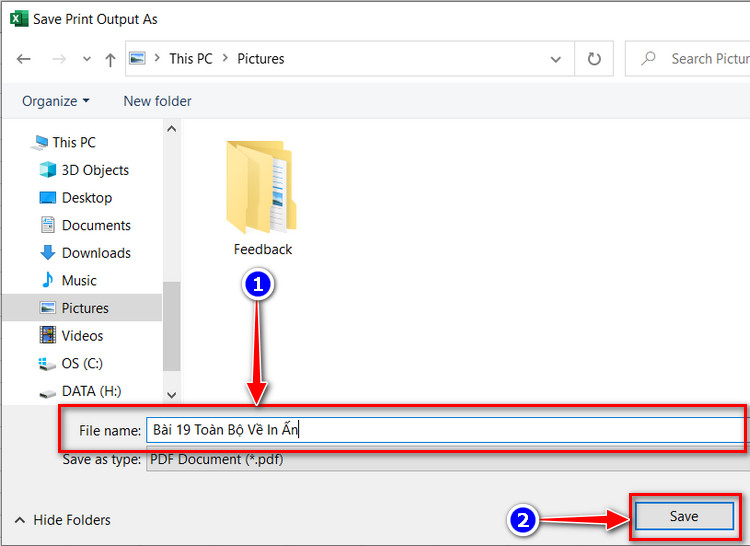Open the address bar history dropdown
This screenshot has height=546, width=750.
(x=555, y=59)
